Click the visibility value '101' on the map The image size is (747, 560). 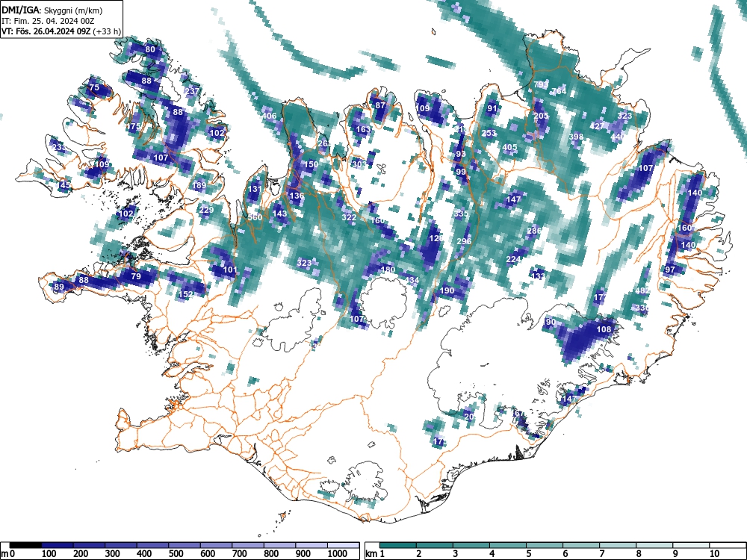click(230, 270)
